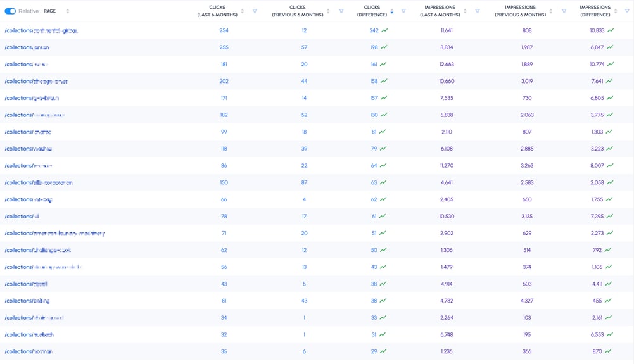
Task: Click trend icon beside 242 clicks difference
Action: click(384, 30)
